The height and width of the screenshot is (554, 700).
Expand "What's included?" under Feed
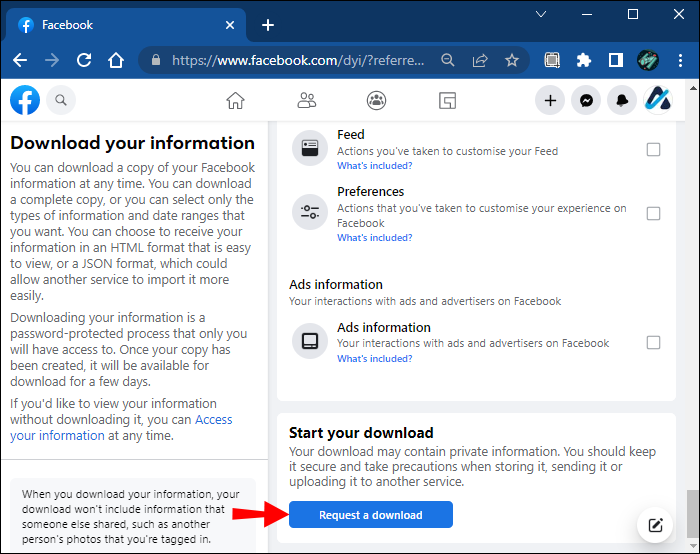(x=374, y=166)
